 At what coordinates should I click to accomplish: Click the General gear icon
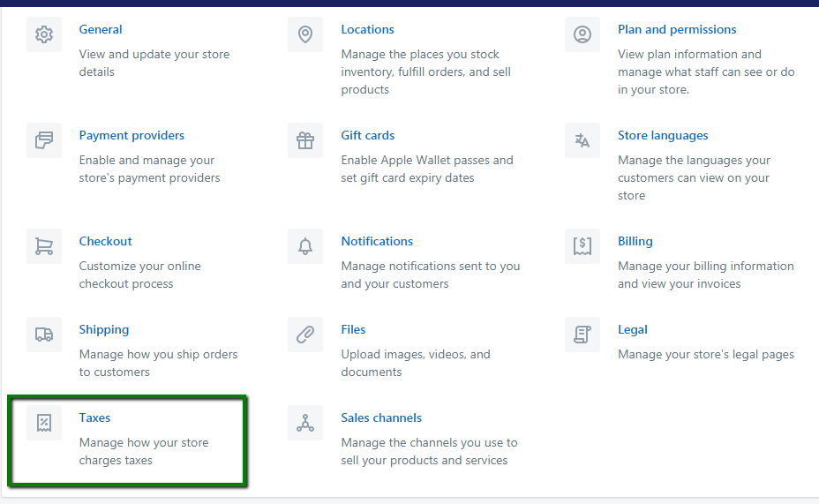pyautogui.click(x=44, y=34)
